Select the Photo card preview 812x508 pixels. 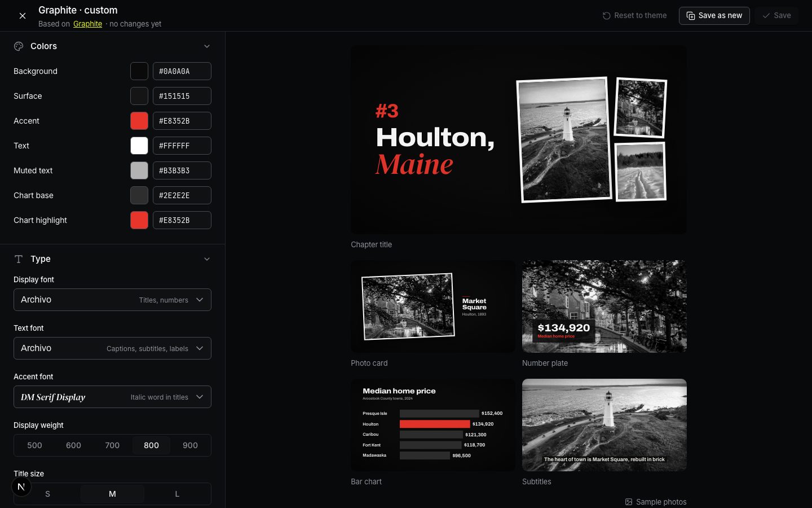click(433, 306)
